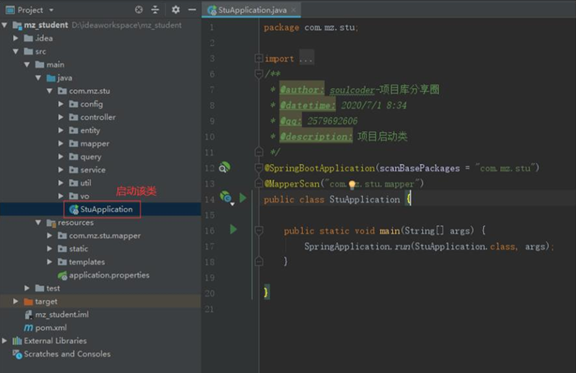576x373 pixels.
Task: Click the @MapperScan annotation
Action: (292, 184)
